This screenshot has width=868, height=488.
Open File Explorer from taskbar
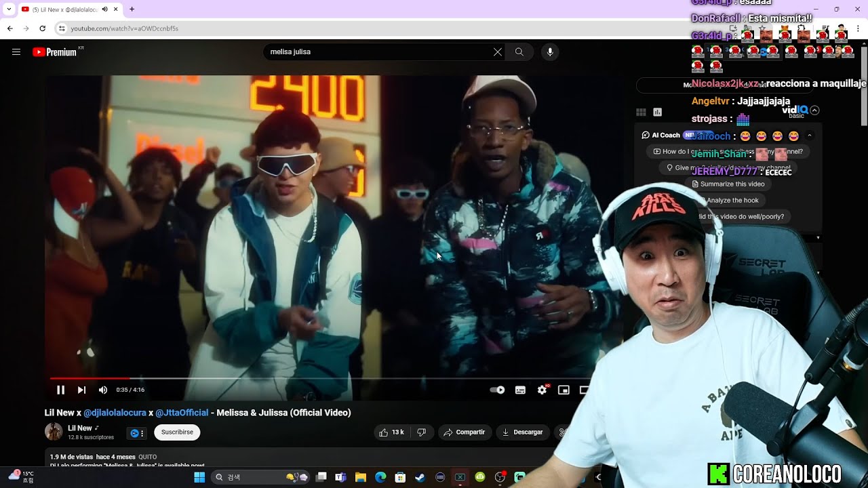click(361, 477)
